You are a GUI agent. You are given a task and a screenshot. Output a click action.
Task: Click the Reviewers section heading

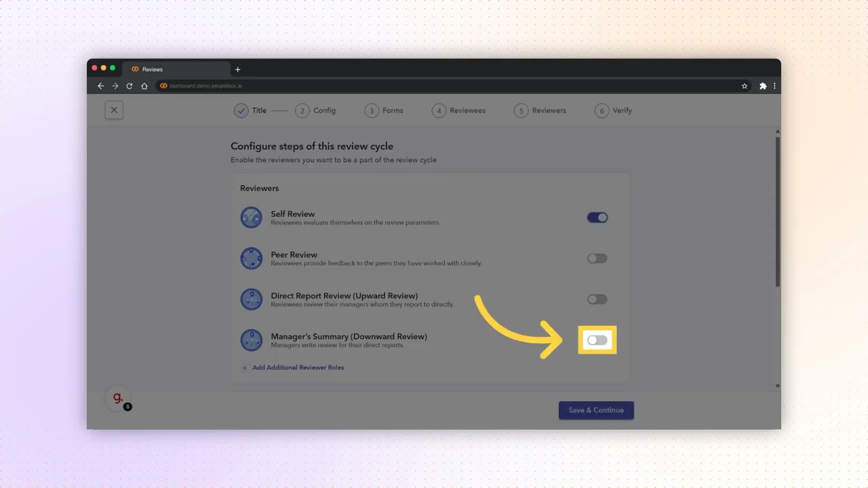pyautogui.click(x=260, y=188)
